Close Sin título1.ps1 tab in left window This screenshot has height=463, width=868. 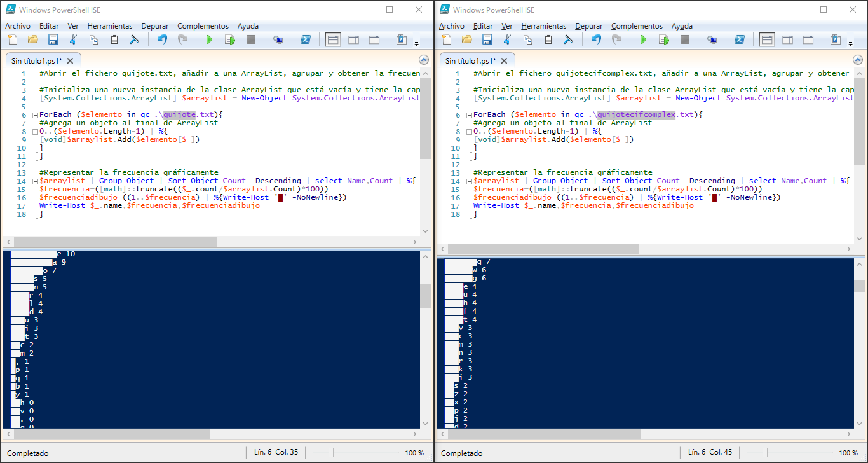71,61
